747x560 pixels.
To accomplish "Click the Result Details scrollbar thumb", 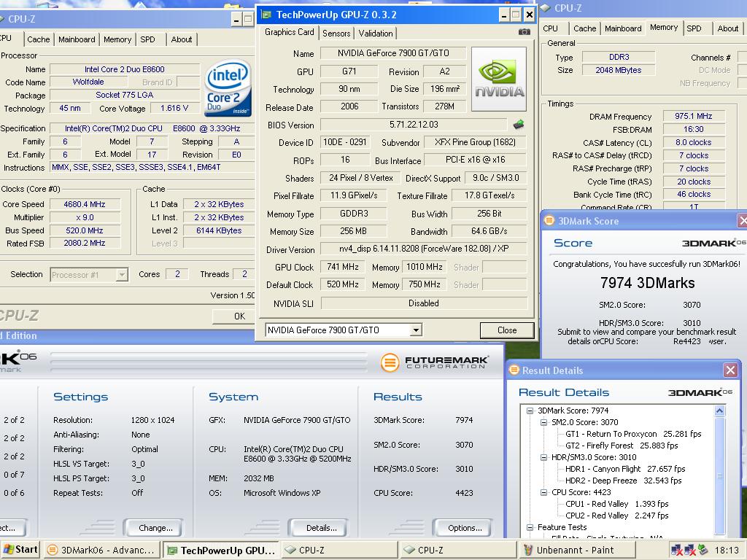I will tap(720, 475).
